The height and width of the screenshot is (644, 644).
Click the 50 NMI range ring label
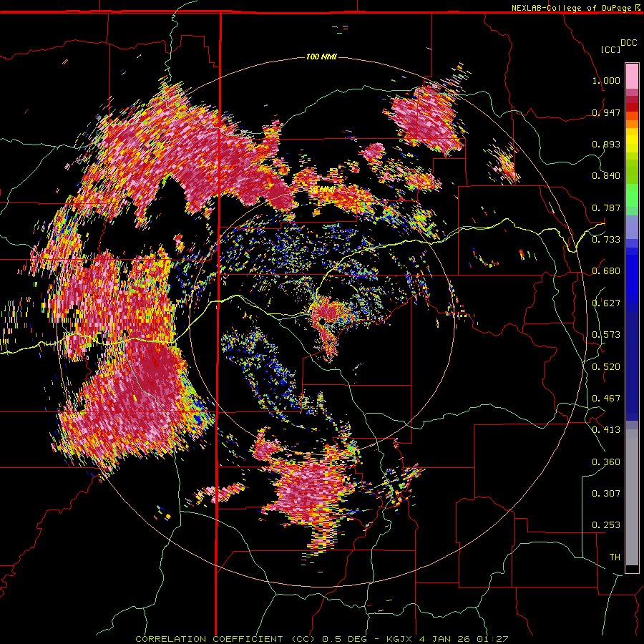coord(322,190)
